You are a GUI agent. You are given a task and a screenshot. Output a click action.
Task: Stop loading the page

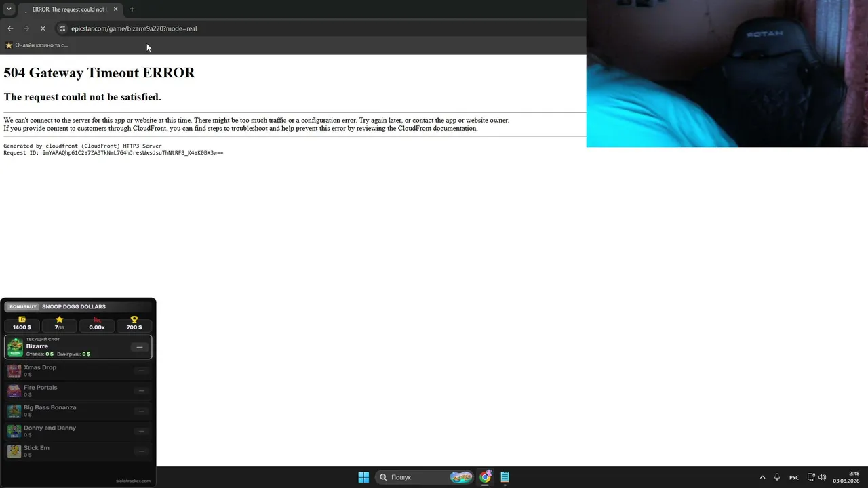click(43, 28)
